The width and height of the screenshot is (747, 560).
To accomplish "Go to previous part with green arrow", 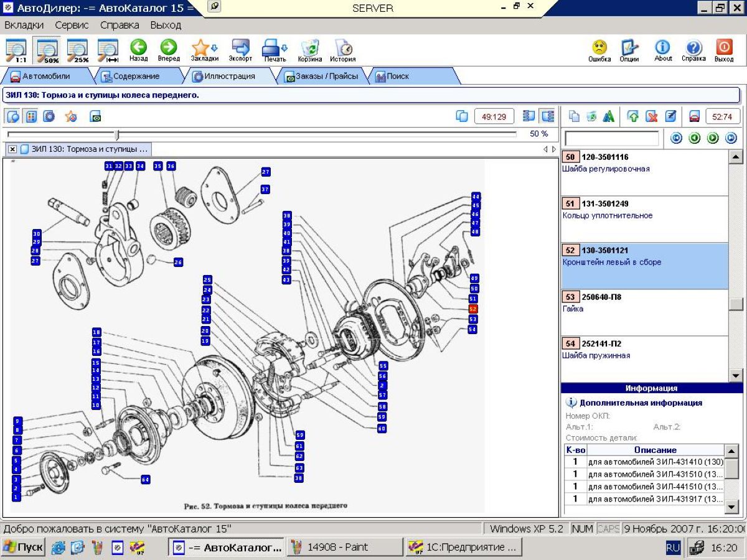I will point(695,138).
